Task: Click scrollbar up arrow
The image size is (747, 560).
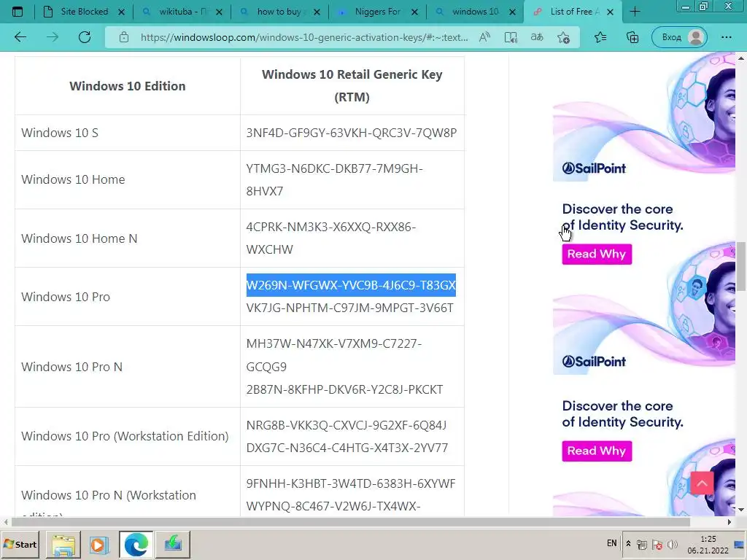Action: [x=741, y=58]
